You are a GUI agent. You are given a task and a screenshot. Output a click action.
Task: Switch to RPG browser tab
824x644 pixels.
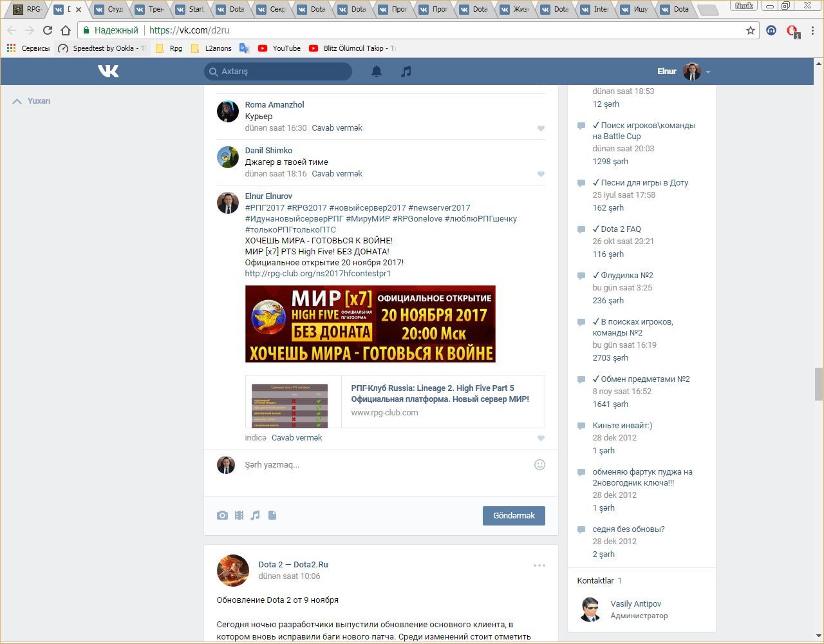pyautogui.click(x=28, y=9)
